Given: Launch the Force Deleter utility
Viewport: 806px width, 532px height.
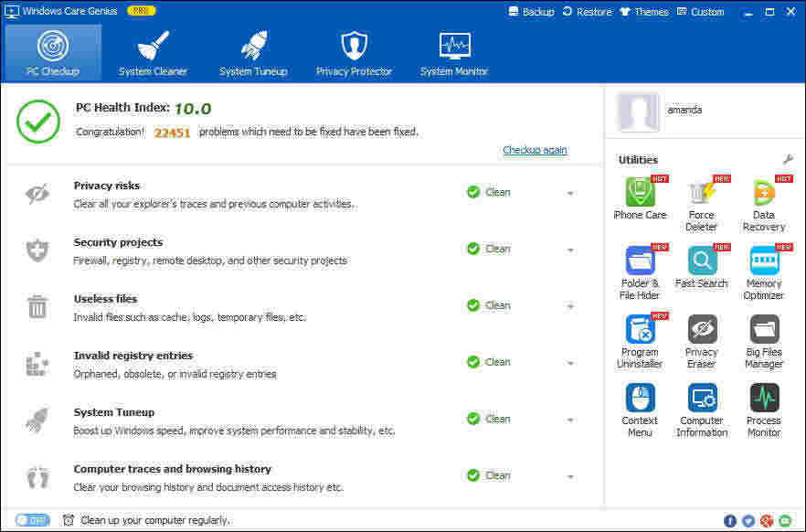Looking at the screenshot, I should (x=702, y=204).
